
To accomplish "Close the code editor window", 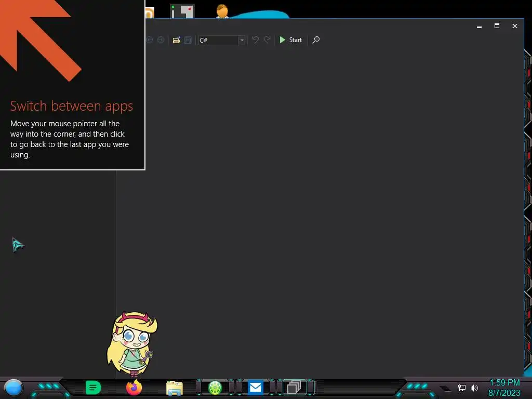I will tap(515, 26).
